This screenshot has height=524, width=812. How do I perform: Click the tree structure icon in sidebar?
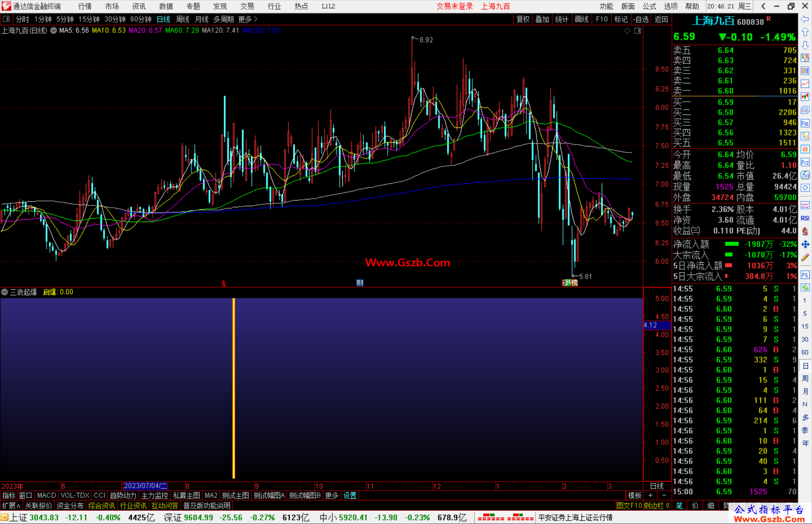pos(805,136)
